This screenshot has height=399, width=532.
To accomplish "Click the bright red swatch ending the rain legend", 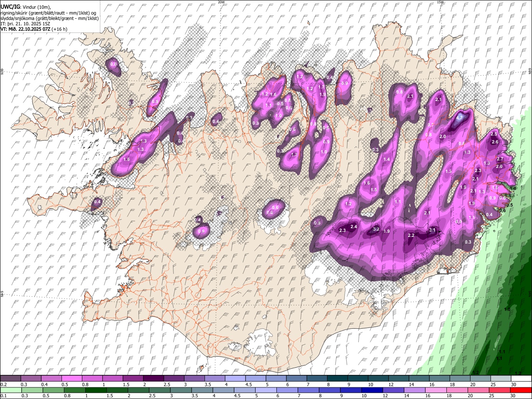I will [x=520, y=390].
